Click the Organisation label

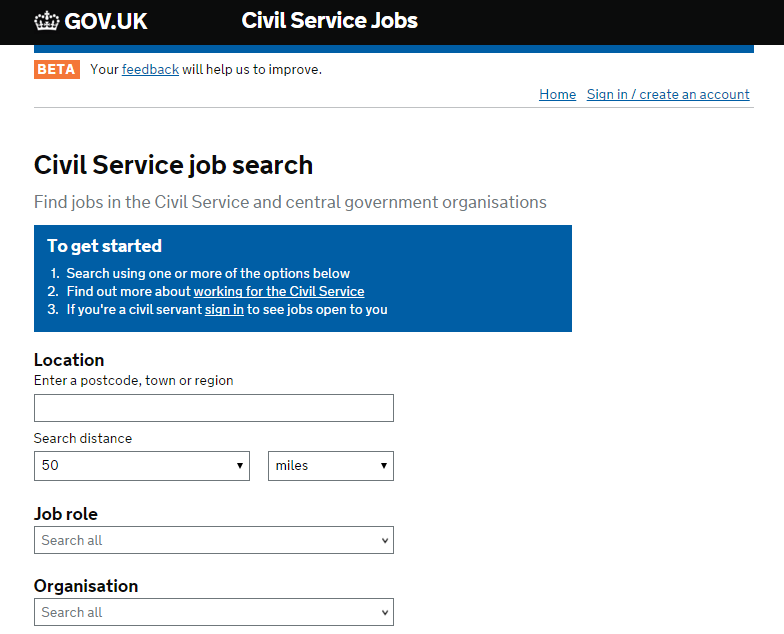pyautogui.click(x=86, y=586)
